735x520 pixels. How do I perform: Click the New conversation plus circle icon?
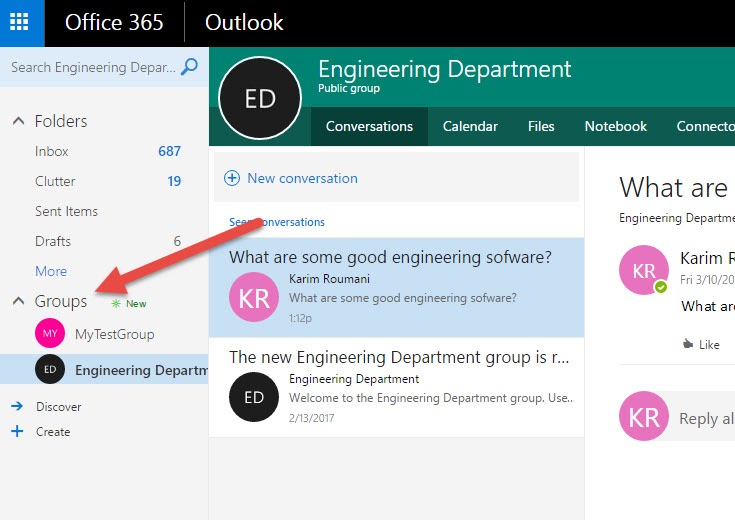pyautogui.click(x=232, y=178)
